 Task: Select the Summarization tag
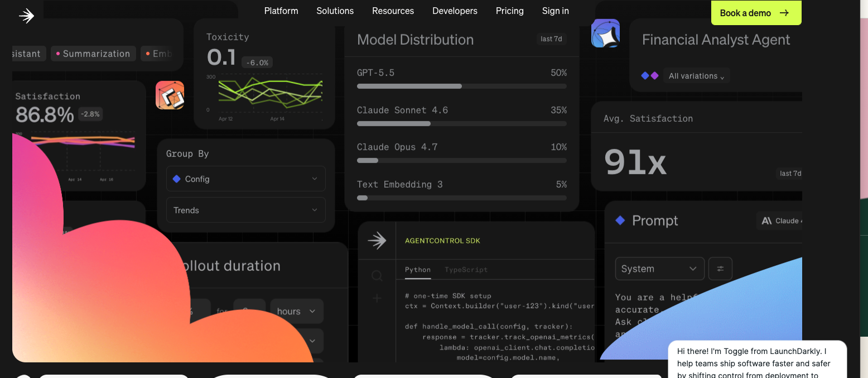tap(93, 54)
